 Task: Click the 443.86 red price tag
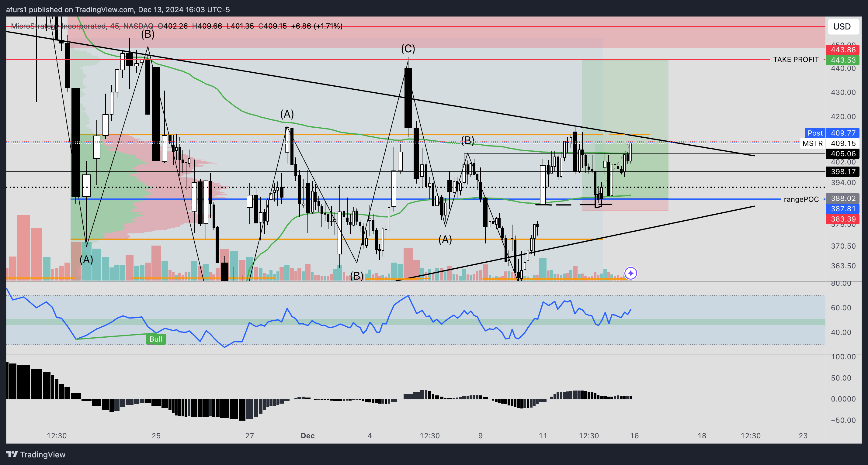(x=843, y=50)
